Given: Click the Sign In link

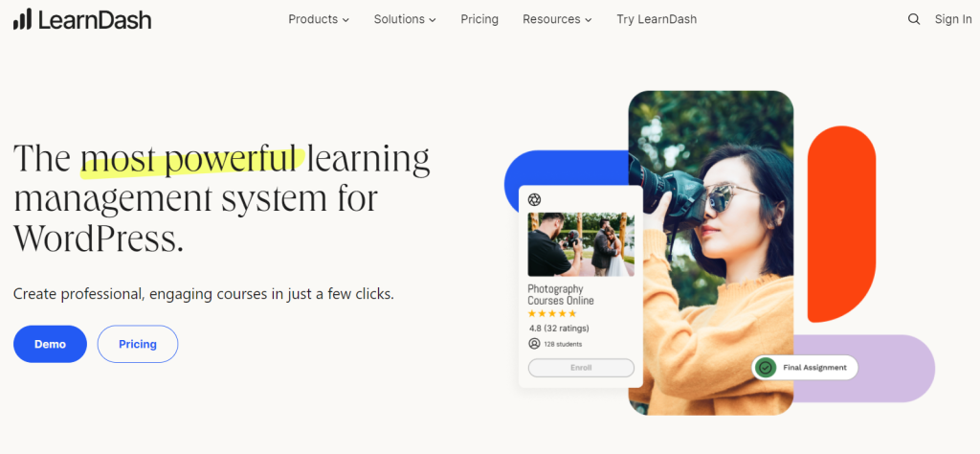Looking at the screenshot, I should (953, 19).
